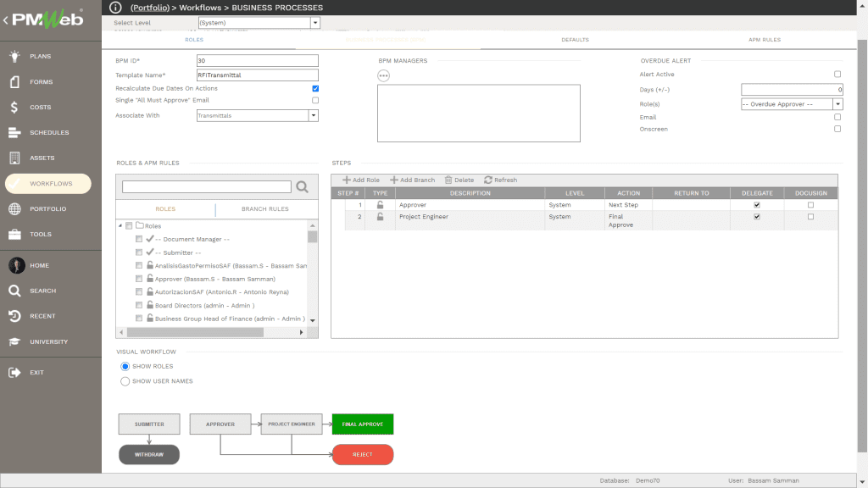Enable Alert Active checkbox
Image resolution: width=868 pixels, height=488 pixels.
click(x=837, y=75)
